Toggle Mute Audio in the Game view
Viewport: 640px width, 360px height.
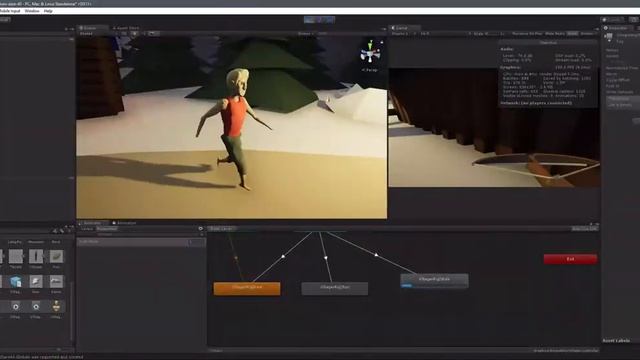pos(555,33)
